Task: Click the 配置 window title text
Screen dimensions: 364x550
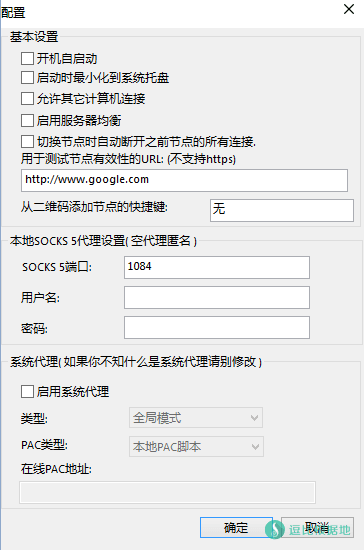Action: (x=13, y=13)
